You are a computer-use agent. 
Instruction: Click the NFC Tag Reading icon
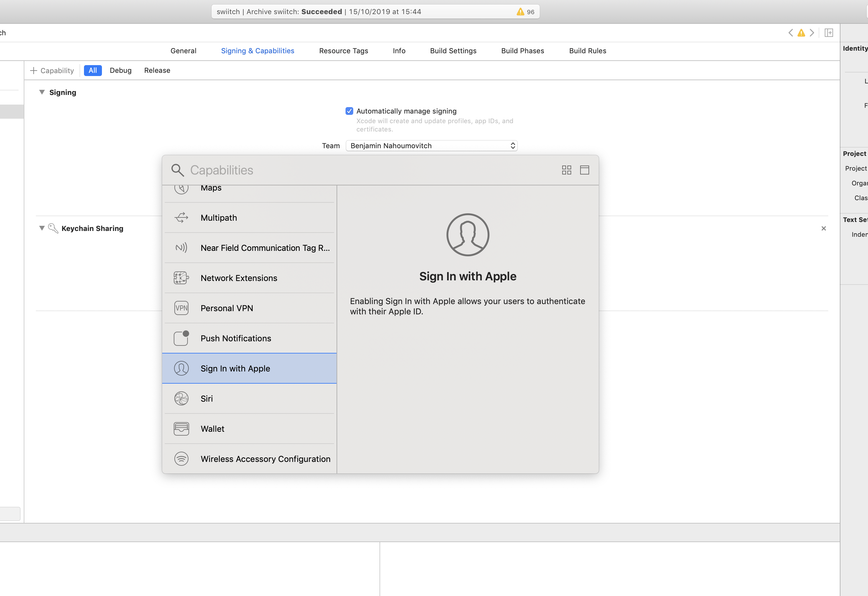[x=181, y=248]
